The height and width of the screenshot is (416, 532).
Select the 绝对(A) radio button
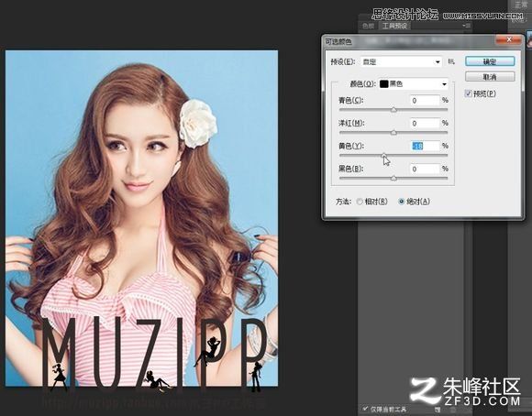tap(401, 202)
